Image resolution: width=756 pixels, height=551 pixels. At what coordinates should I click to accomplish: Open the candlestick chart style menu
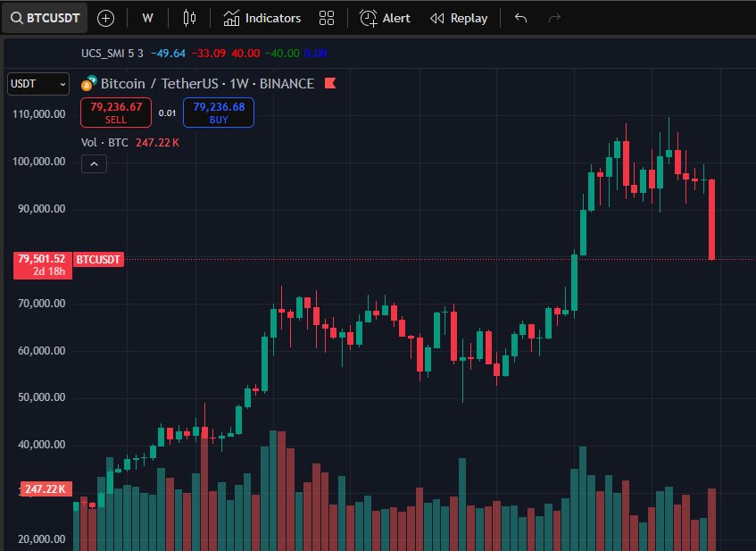point(189,19)
